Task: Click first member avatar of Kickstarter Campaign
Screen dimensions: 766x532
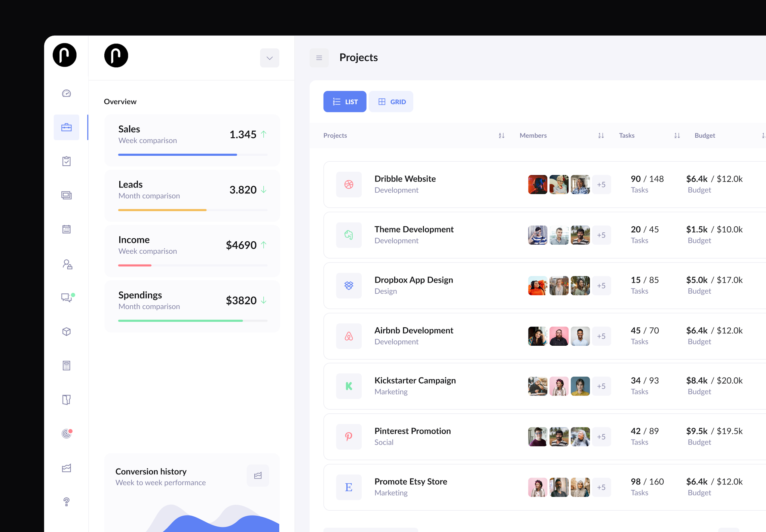Action: coord(537,386)
